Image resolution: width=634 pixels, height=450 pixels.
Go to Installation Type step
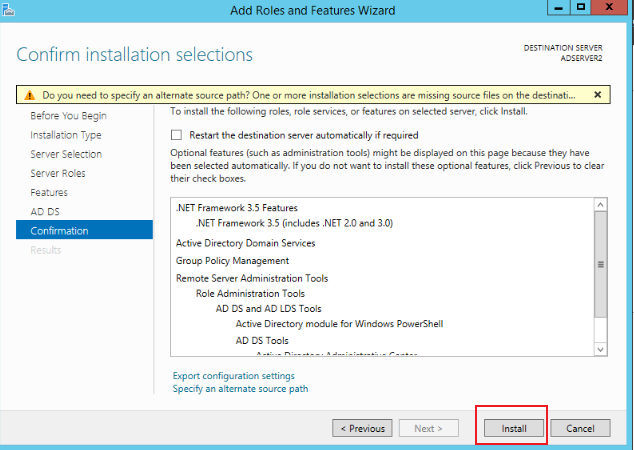(x=66, y=135)
